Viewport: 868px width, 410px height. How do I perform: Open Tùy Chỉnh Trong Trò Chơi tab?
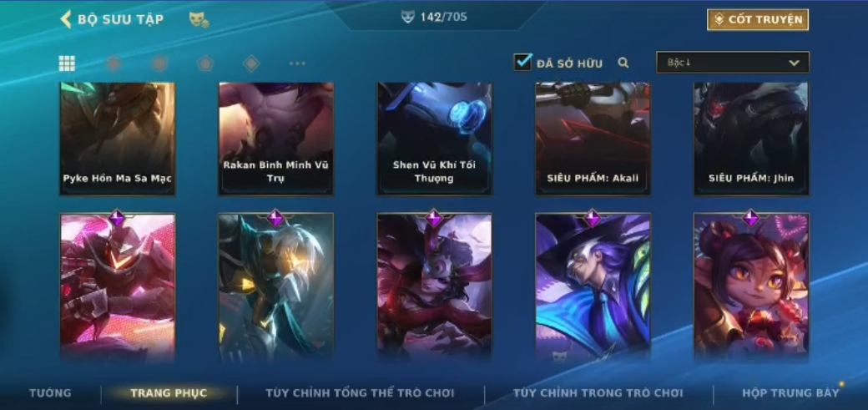598,392
